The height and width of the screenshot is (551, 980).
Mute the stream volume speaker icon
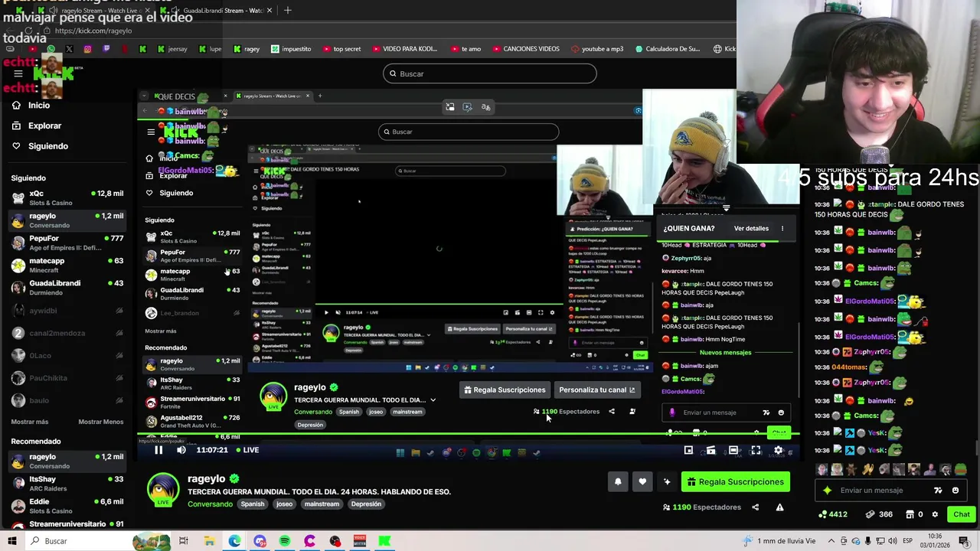[x=181, y=450]
